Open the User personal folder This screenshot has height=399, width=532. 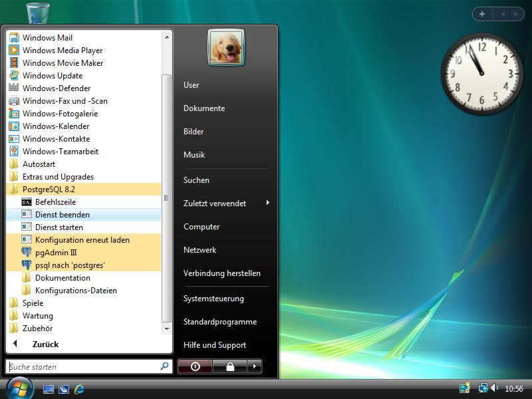[192, 85]
